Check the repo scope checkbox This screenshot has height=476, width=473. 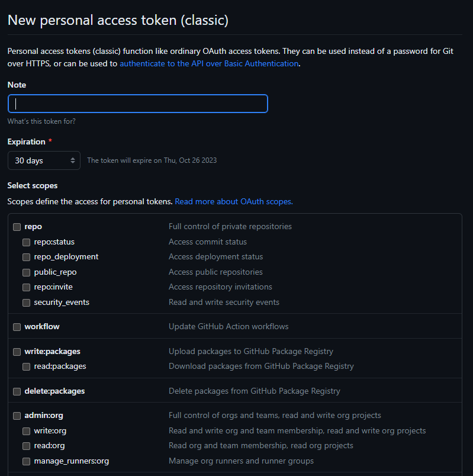(17, 227)
